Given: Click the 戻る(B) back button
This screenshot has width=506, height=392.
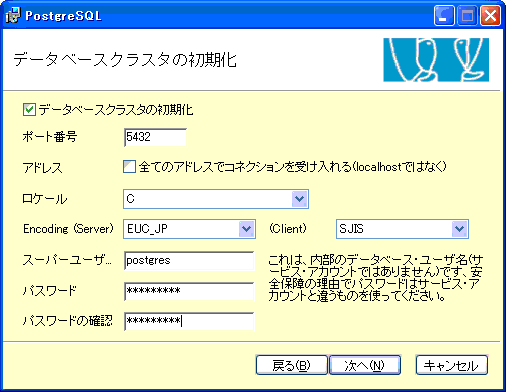Looking at the screenshot, I should pyautogui.click(x=291, y=365).
